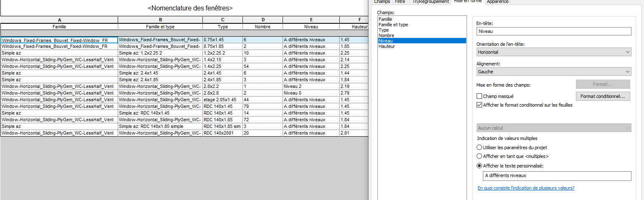Click the custom text field 'A différents niveaux'
Image resolution: width=644 pixels, height=200 pixels.
click(556, 176)
